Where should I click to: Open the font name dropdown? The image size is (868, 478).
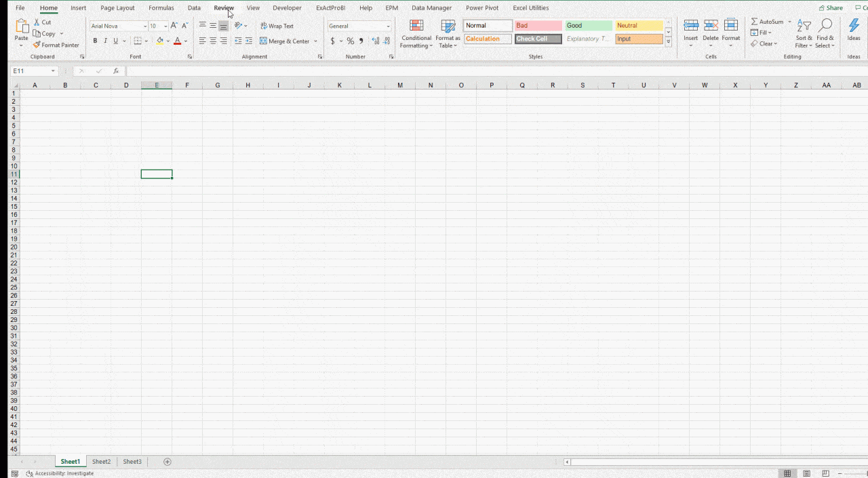coord(145,26)
